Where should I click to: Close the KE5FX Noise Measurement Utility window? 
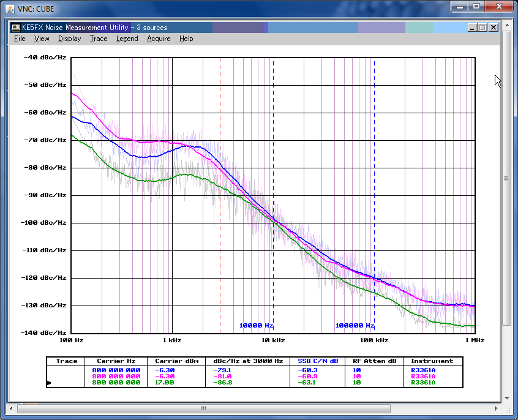click(493, 28)
